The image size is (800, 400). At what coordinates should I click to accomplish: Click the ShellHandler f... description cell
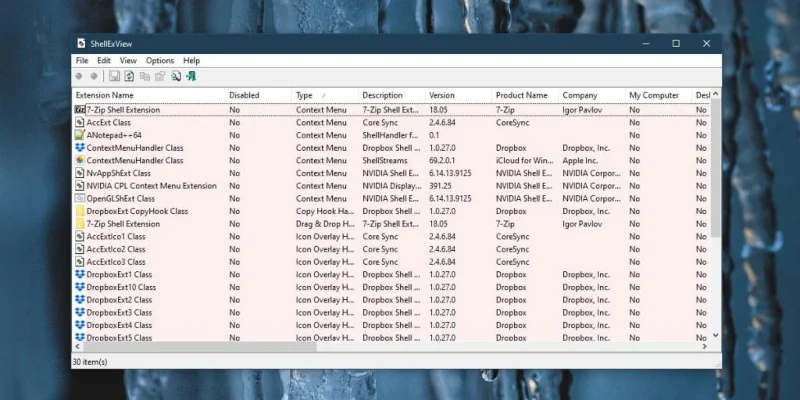[390, 135]
